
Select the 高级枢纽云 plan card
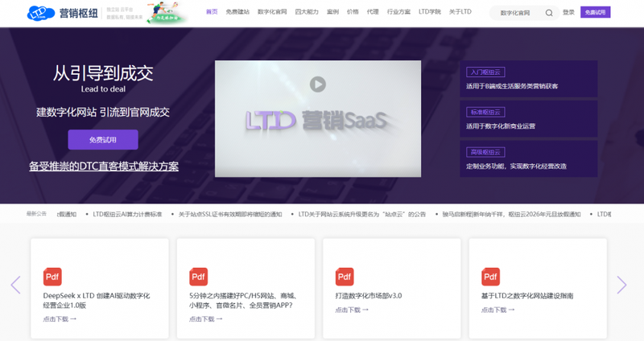click(x=528, y=158)
